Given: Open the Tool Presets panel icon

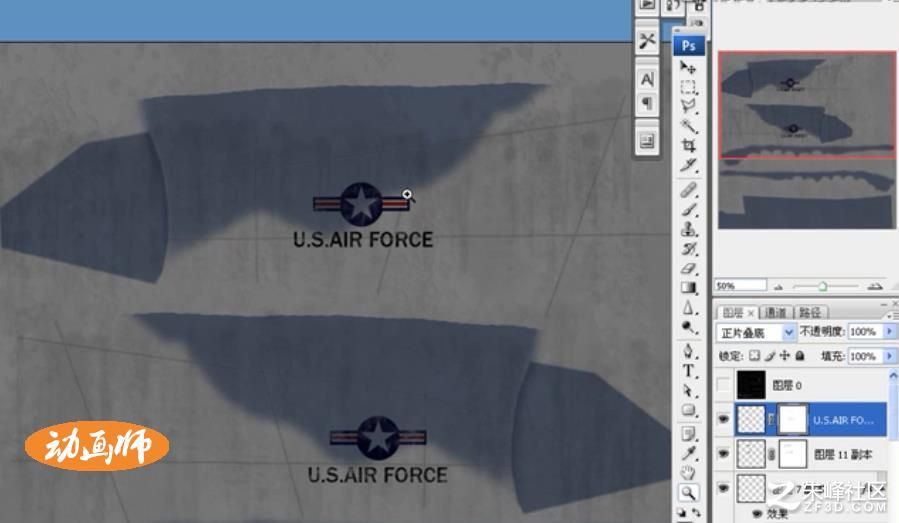Looking at the screenshot, I should 647,41.
